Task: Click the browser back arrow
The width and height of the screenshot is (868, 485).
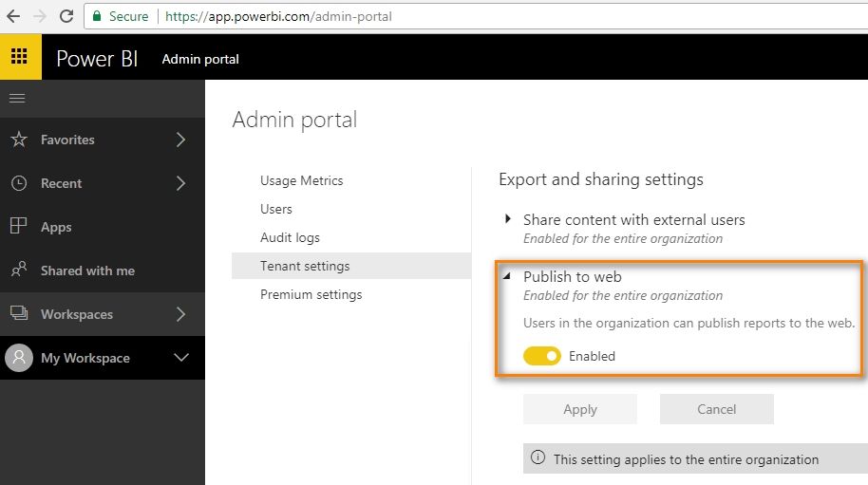Action: coord(13,16)
